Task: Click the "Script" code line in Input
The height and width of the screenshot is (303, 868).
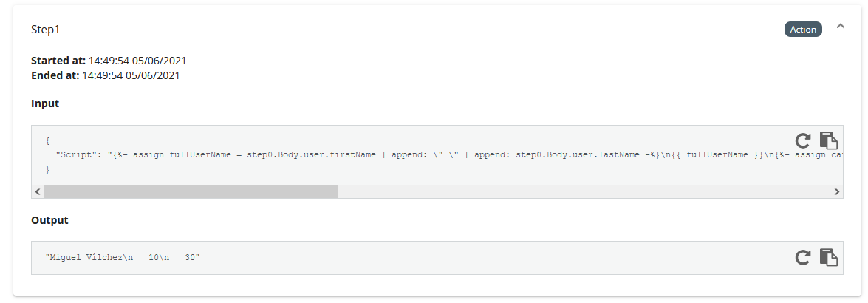Action: 449,156
